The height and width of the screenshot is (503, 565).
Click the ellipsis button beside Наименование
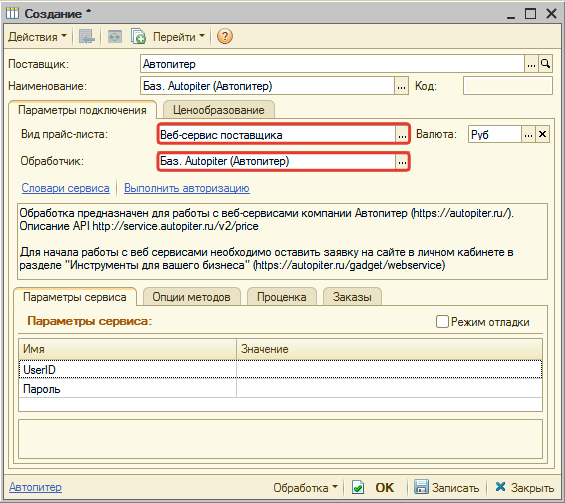coord(401,86)
